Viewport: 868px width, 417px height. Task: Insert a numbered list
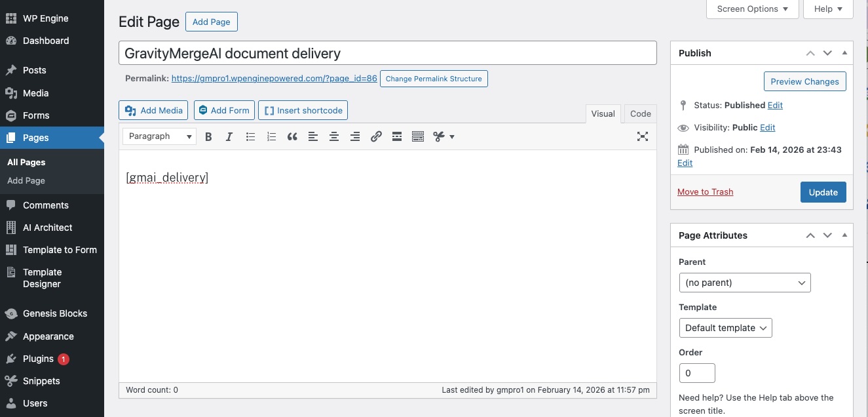[x=271, y=137]
